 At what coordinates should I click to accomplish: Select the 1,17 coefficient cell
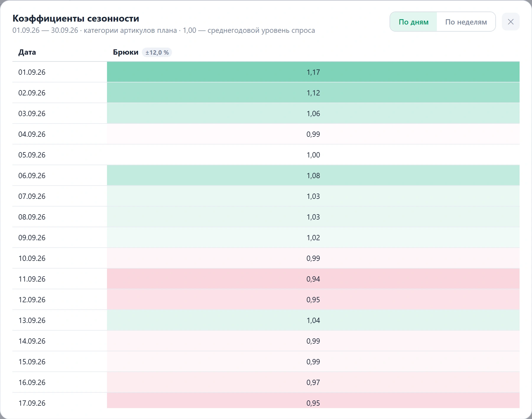coord(313,72)
